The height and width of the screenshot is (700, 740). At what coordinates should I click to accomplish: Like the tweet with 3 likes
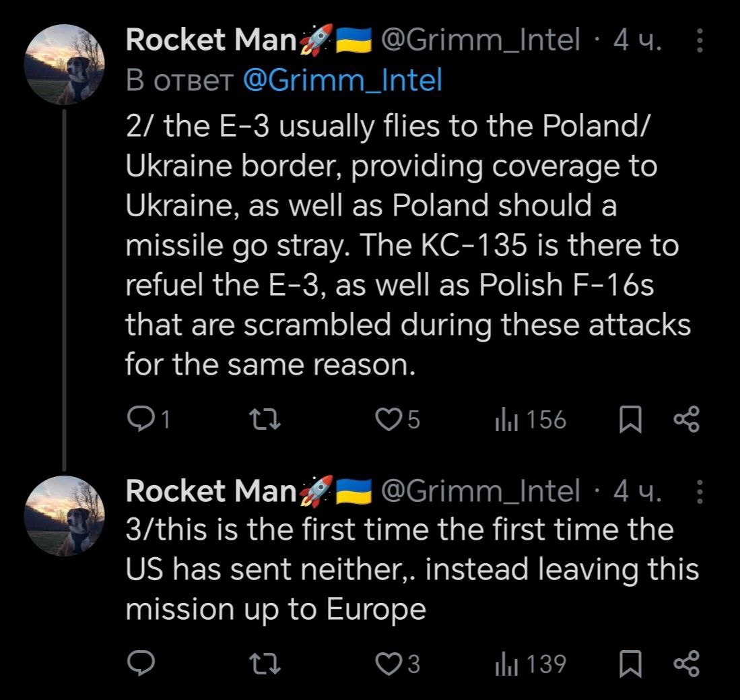(x=387, y=664)
